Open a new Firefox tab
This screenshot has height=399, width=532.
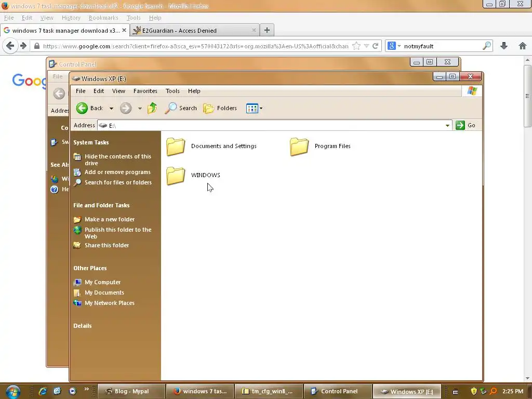coord(267,30)
